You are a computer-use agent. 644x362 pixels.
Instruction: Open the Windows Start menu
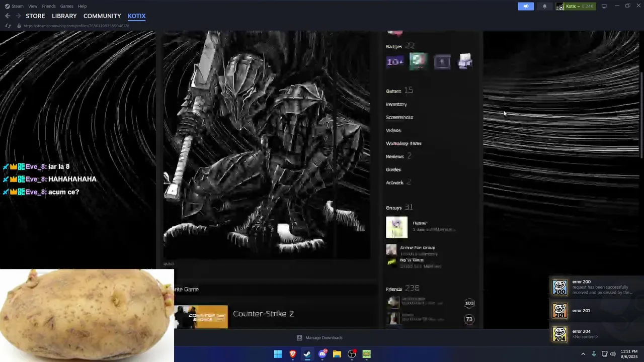click(278, 354)
